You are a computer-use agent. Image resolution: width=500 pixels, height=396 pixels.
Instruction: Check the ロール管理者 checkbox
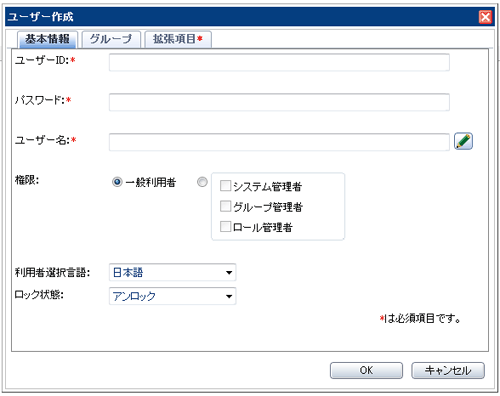[x=225, y=226]
